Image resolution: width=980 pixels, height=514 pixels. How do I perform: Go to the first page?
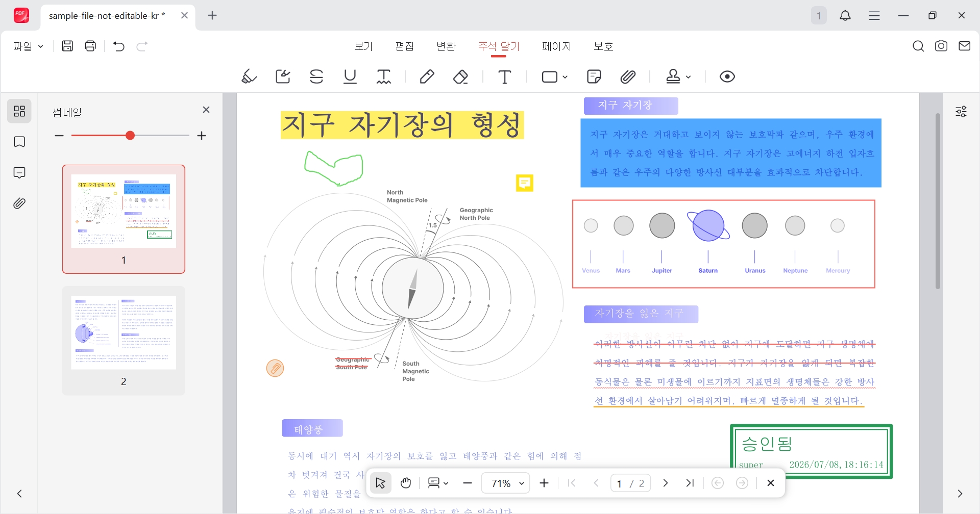572,483
